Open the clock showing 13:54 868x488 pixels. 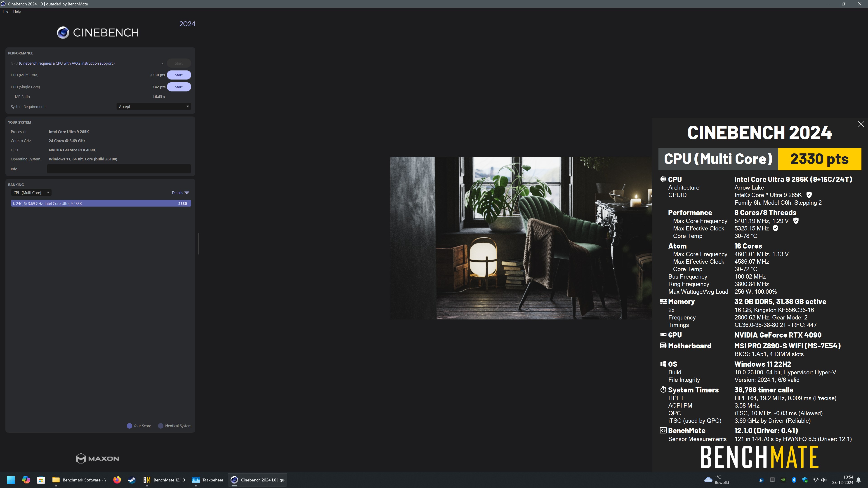(x=842, y=480)
